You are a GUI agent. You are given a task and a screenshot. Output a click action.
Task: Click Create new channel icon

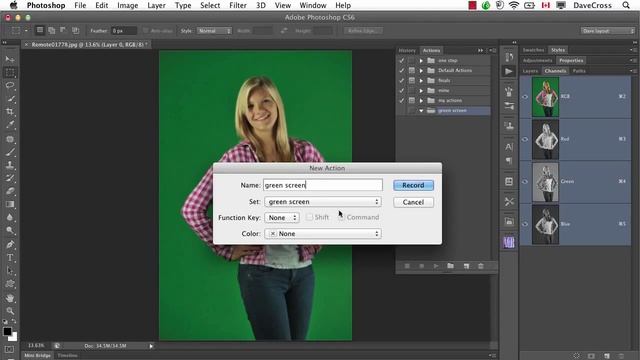(x=607, y=356)
